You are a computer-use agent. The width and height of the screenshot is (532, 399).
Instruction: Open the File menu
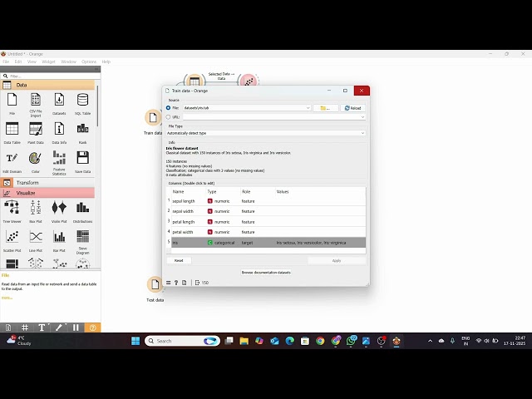tap(6, 62)
